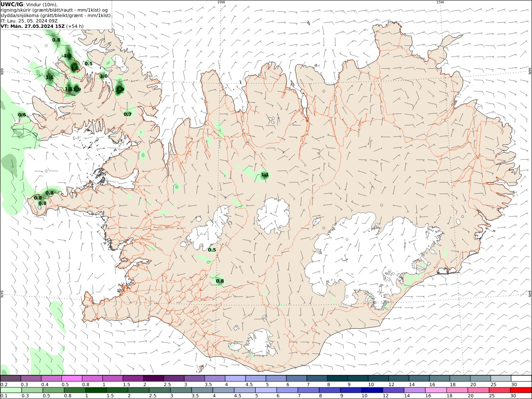Select the grey-teal 16 swatch in the top legend row
This screenshot has width=532, height=399.
click(x=439, y=379)
